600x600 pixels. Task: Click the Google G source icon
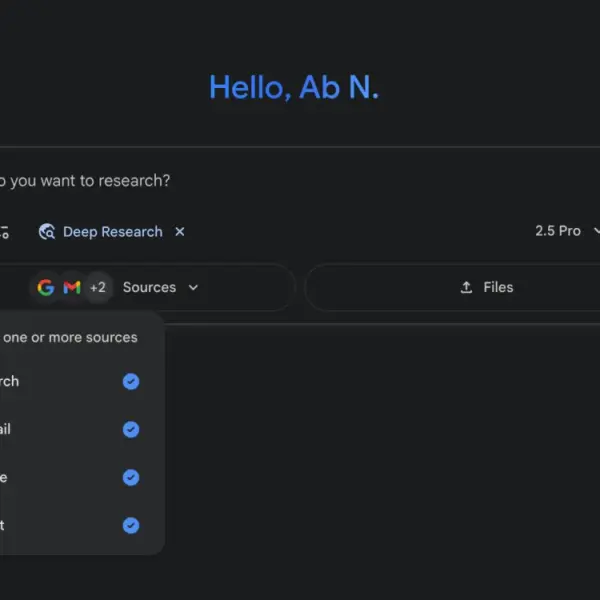[x=46, y=288]
